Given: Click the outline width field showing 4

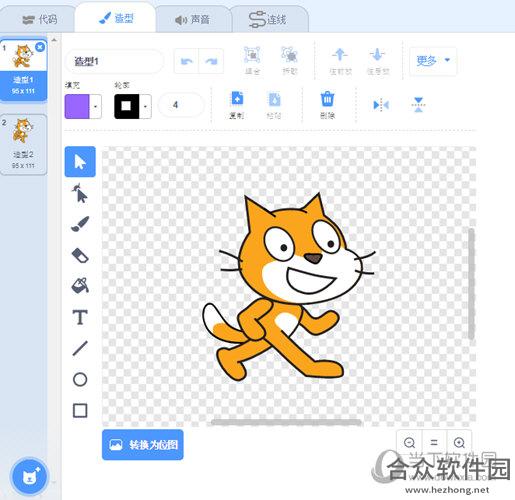Looking at the screenshot, I should coord(180,105).
